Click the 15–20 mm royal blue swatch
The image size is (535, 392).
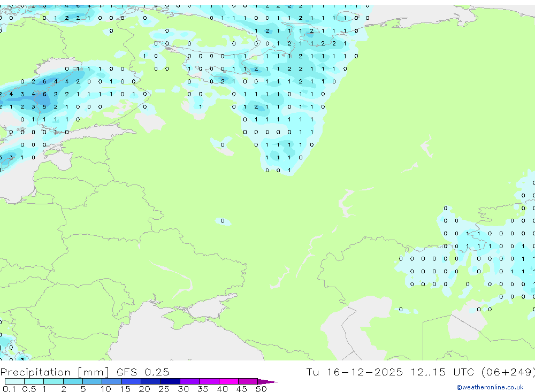point(131,381)
